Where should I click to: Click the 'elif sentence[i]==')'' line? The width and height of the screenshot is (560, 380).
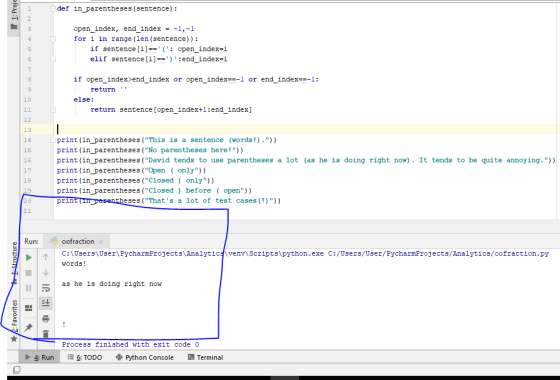click(159, 59)
